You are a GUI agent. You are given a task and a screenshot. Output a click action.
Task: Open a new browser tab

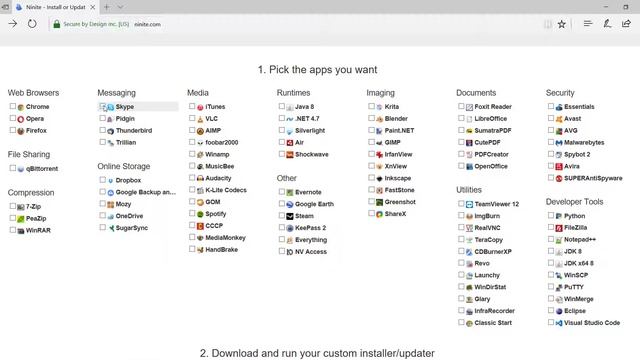(x=107, y=7)
